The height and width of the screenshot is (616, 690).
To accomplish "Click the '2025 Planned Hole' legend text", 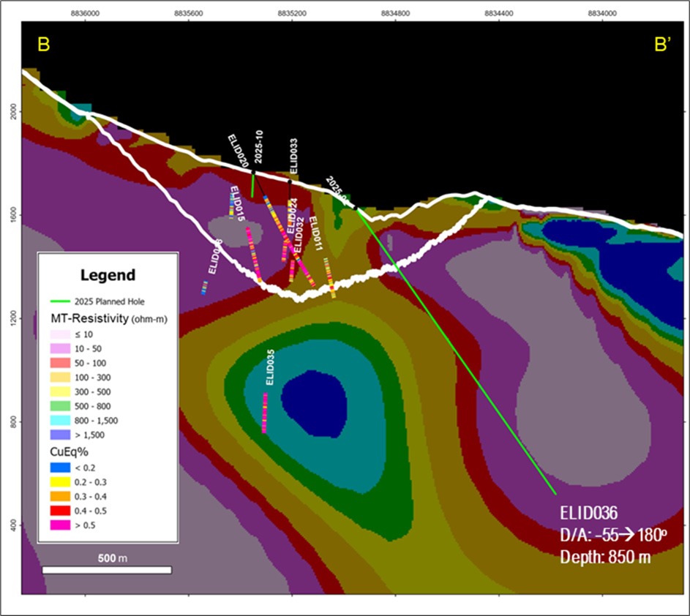I will (x=110, y=301).
